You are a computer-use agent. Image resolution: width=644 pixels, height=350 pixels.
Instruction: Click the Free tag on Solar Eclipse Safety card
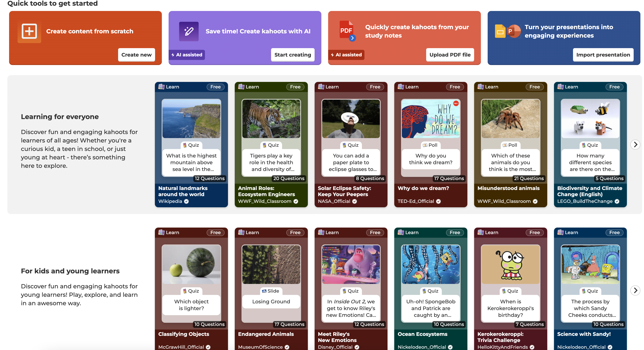[x=375, y=87]
